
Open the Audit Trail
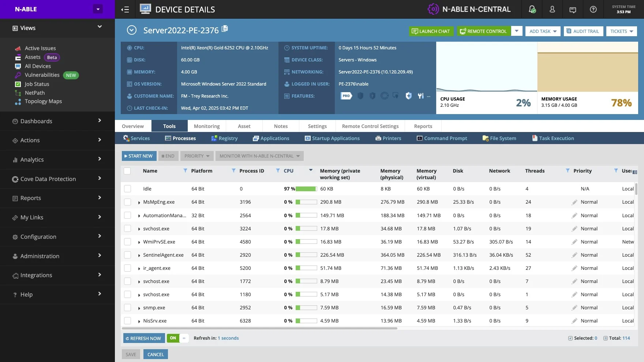583,31
